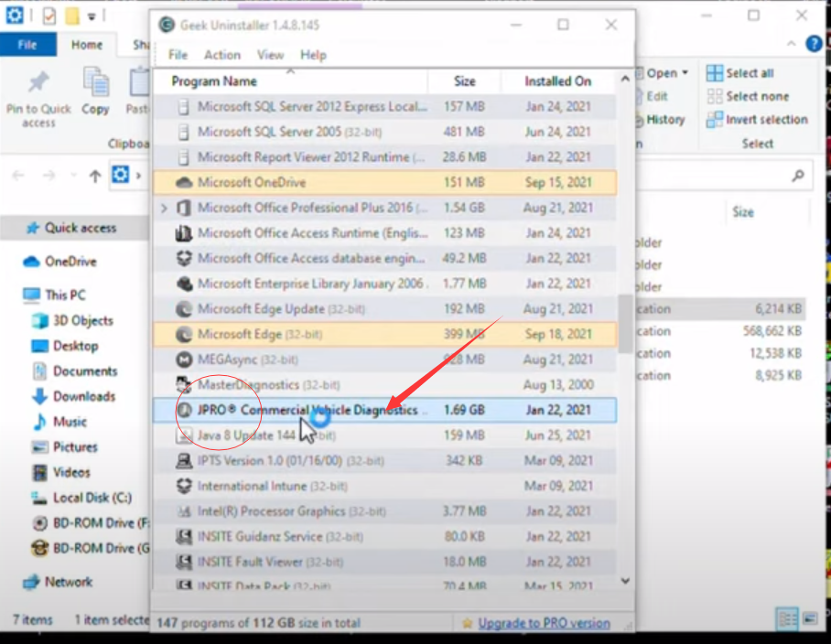Select the 1.69 GB size cell of JPRO
831x644 pixels.
tap(464, 410)
